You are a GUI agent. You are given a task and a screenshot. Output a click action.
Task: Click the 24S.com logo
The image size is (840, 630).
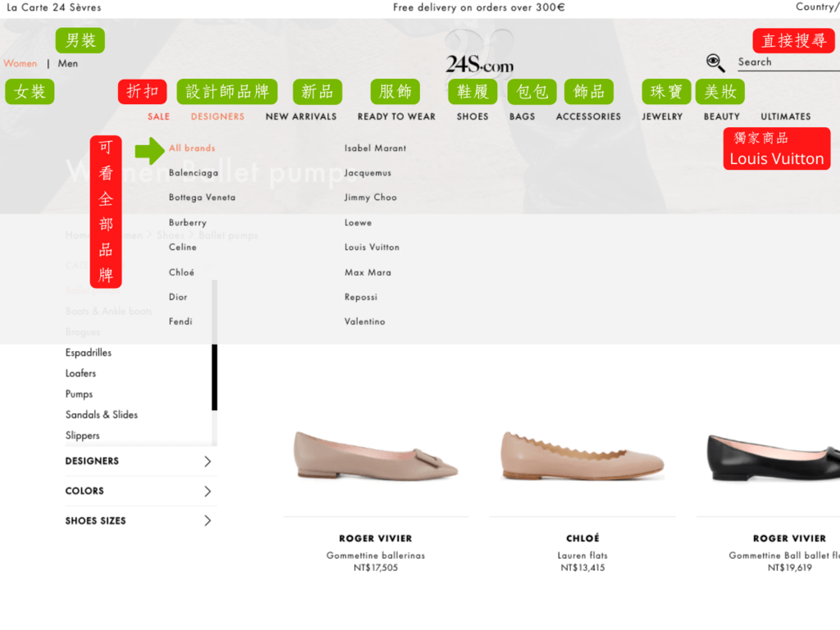tap(479, 65)
